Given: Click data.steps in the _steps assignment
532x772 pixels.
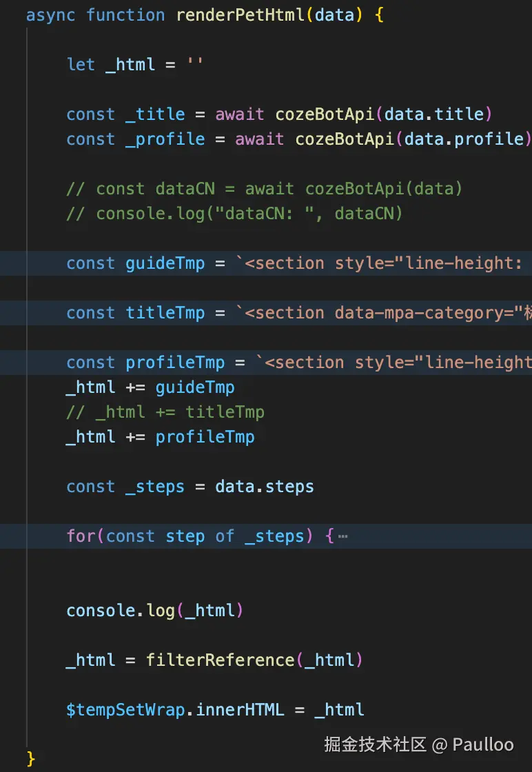Looking at the screenshot, I should tap(264, 487).
